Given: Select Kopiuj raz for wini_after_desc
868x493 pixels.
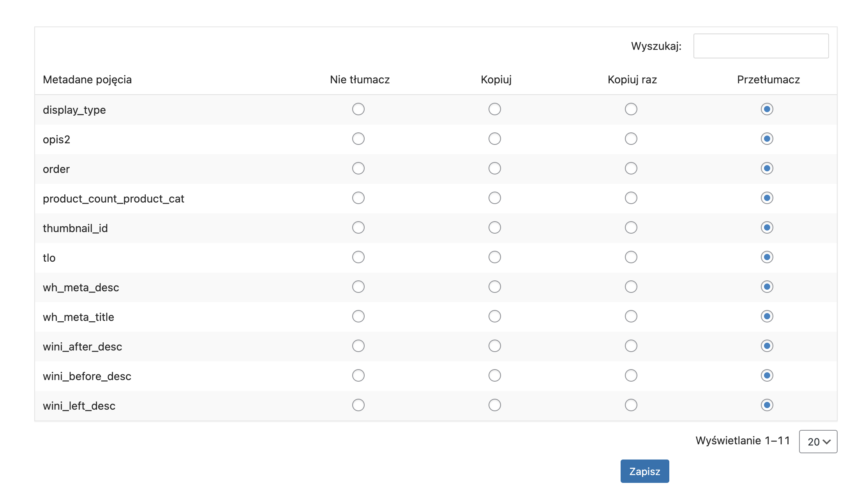Looking at the screenshot, I should (x=631, y=346).
